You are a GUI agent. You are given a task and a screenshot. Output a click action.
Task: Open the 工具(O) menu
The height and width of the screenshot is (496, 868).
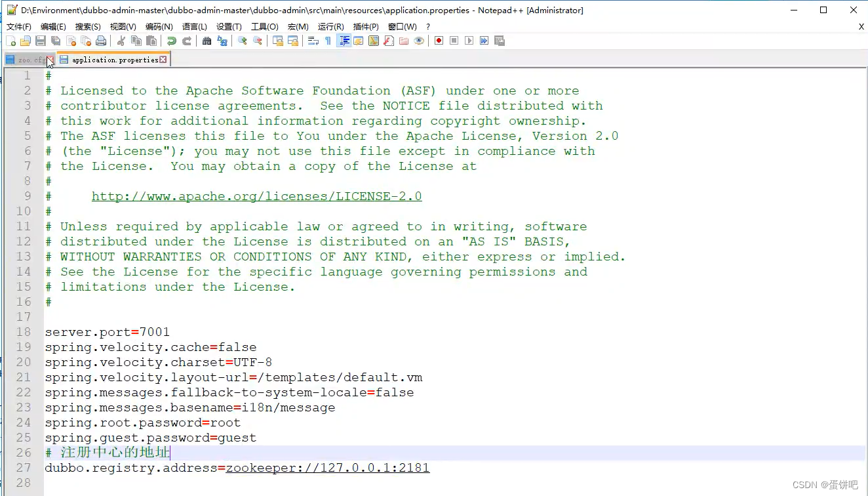[x=264, y=27]
